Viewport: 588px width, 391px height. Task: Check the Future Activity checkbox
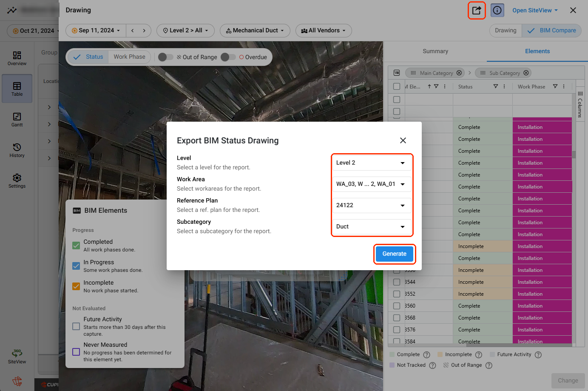76,326
